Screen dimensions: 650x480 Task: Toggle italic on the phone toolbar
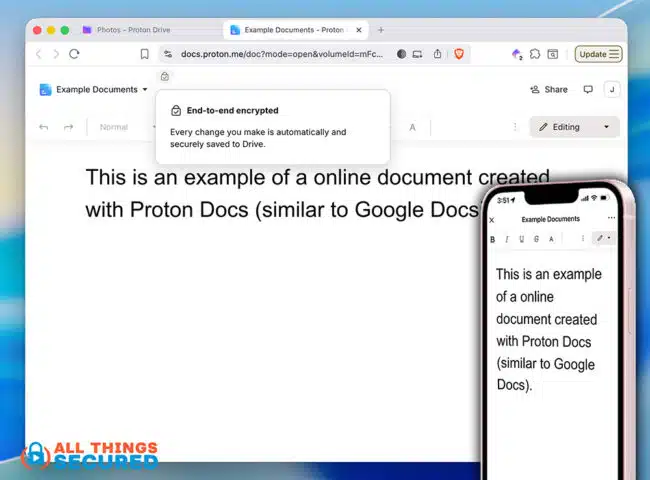[507, 239]
